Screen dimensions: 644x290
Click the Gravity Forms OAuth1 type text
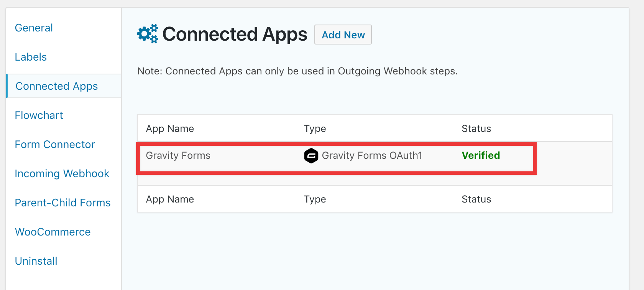372,155
